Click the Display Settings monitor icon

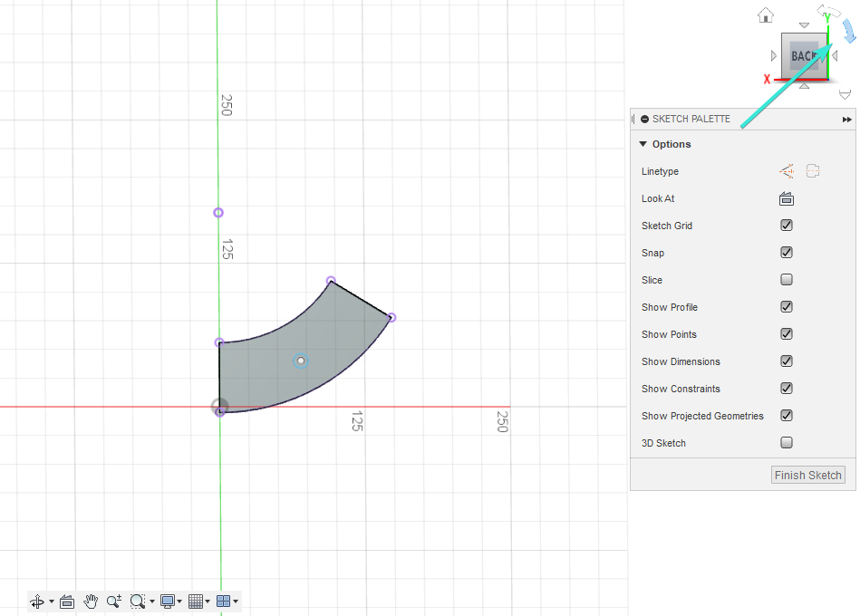(x=168, y=602)
